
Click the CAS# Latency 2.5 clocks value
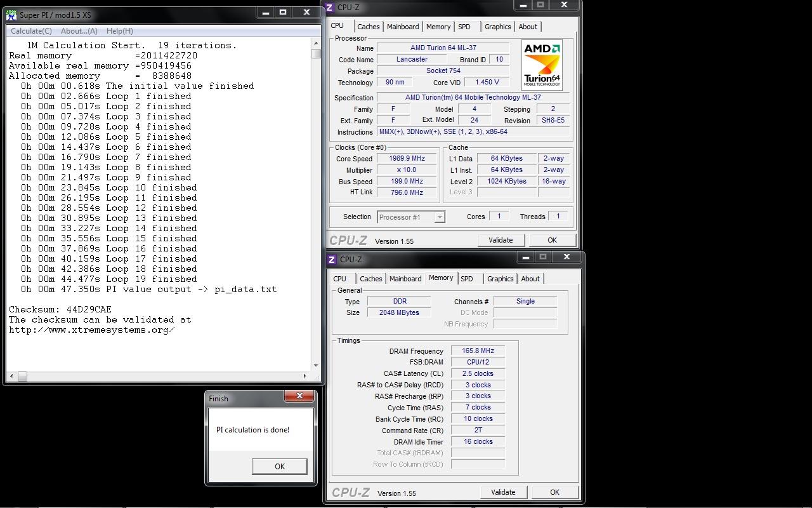478,373
